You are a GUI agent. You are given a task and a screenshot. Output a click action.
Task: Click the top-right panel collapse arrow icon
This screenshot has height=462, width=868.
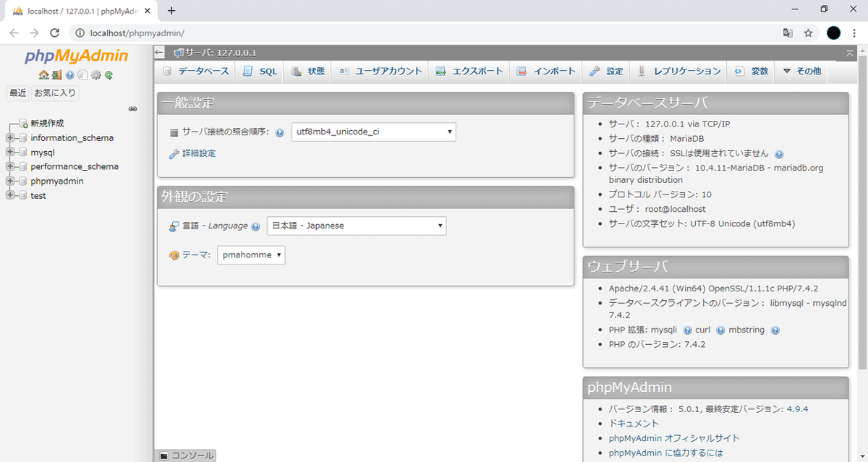pyautogui.click(x=850, y=53)
